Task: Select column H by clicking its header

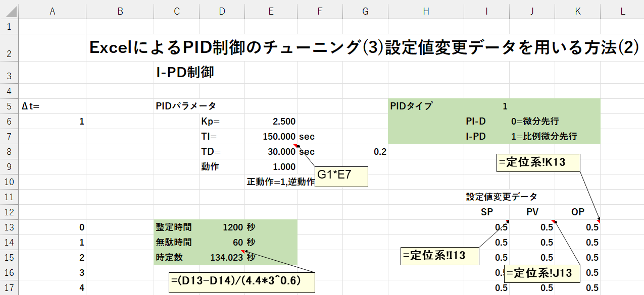Action: tap(426, 10)
